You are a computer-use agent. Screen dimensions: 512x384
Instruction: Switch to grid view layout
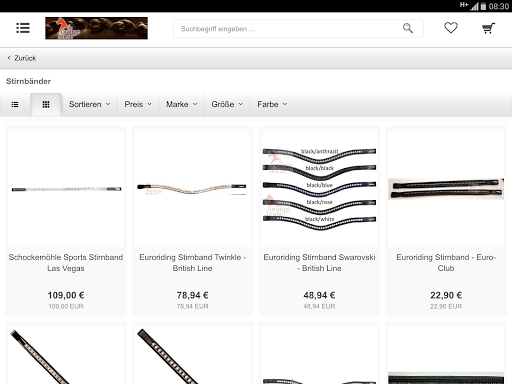[46, 105]
